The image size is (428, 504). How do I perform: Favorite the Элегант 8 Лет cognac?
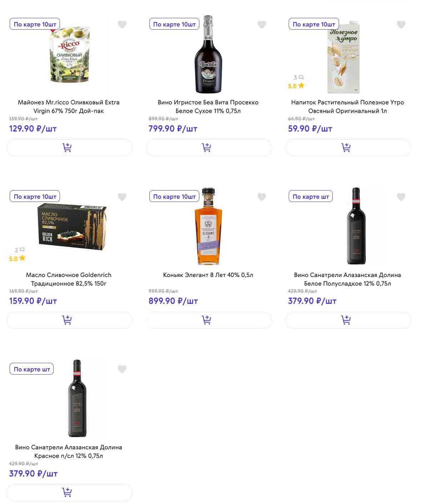point(262,197)
